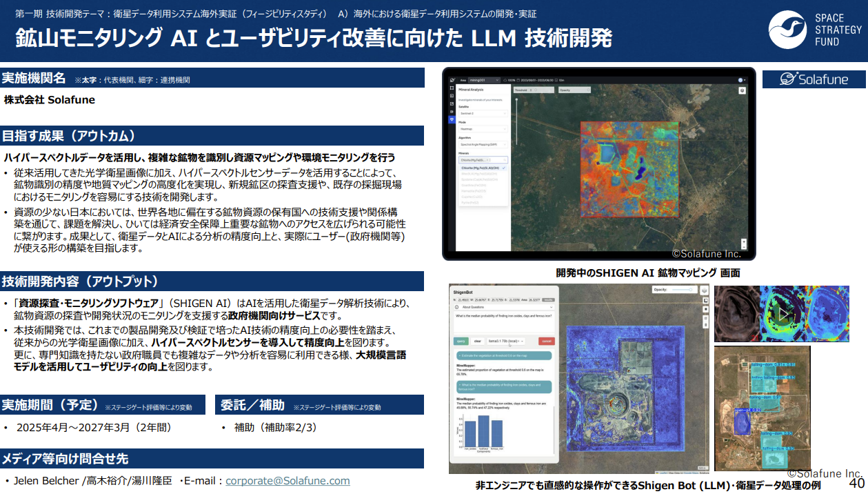
Task: Click the green query button in ShigenBot
Action: coord(461,340)
